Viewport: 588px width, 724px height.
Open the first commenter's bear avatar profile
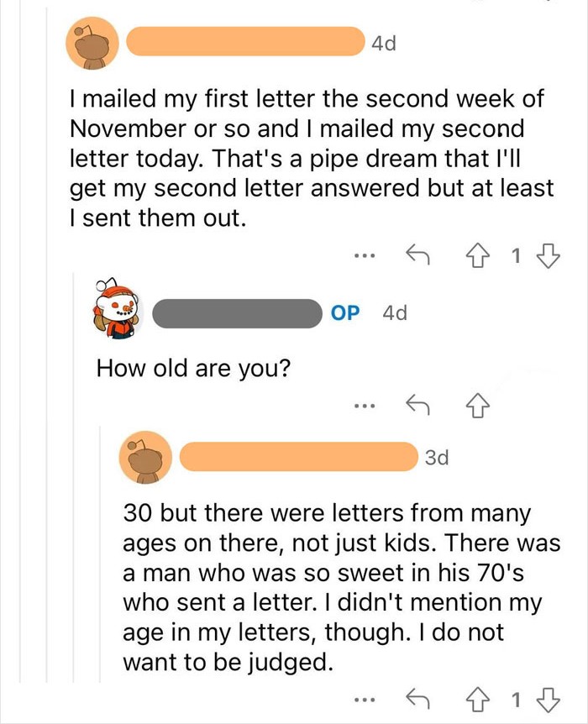click(92, 44)
